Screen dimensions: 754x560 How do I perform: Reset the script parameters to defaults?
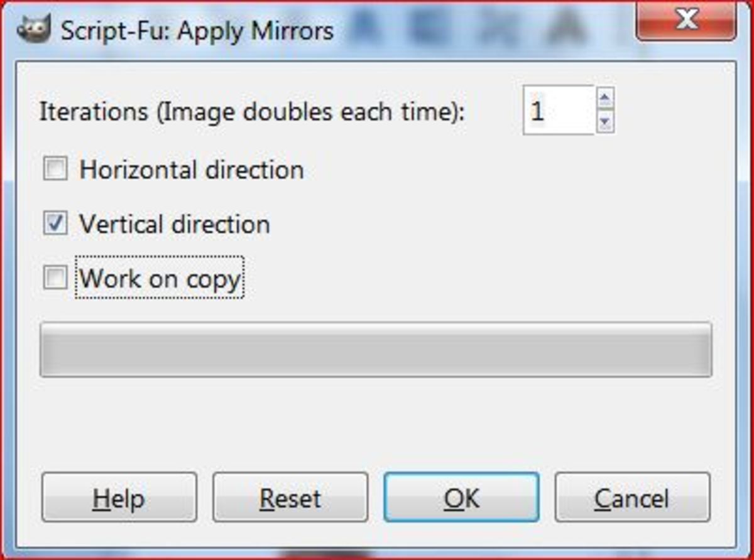290,498
